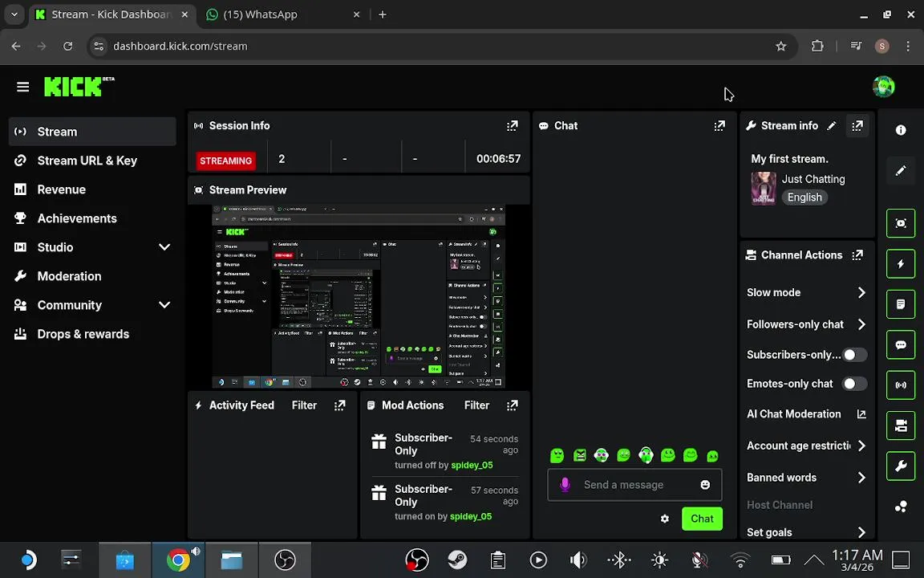Open the profile avatar in Kick header
Image resolution: width=924 pixels, height=578 pixels.
883,87
